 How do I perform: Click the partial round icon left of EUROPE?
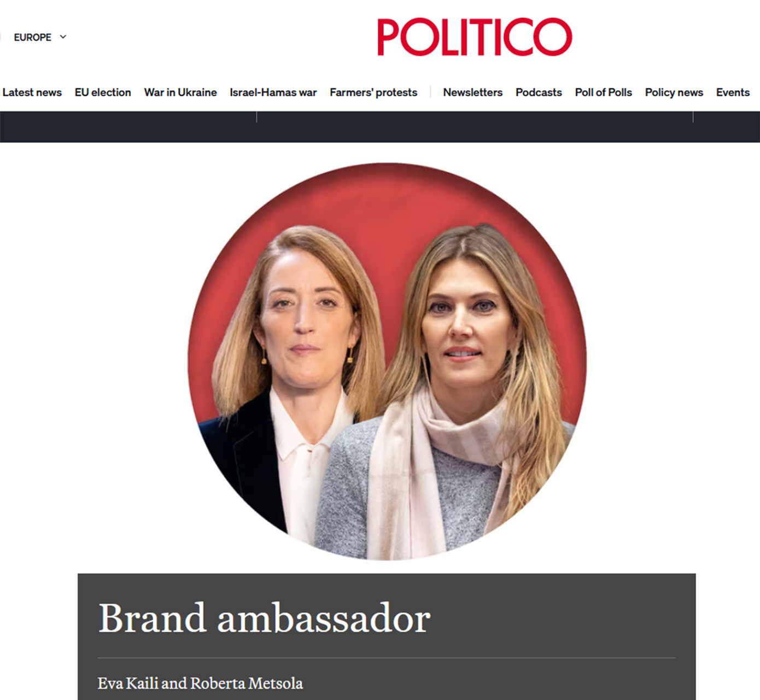(x=1, y=37)
